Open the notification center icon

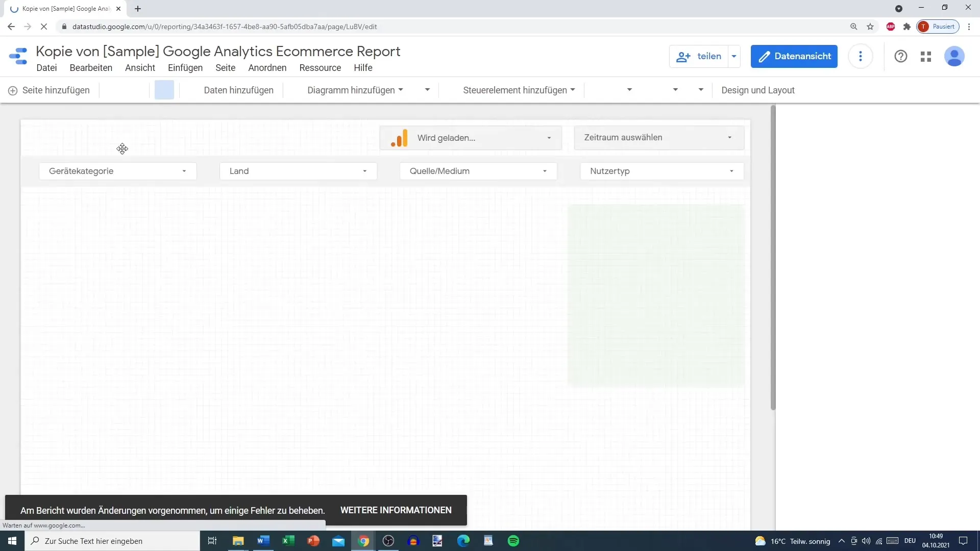(963, 541)
